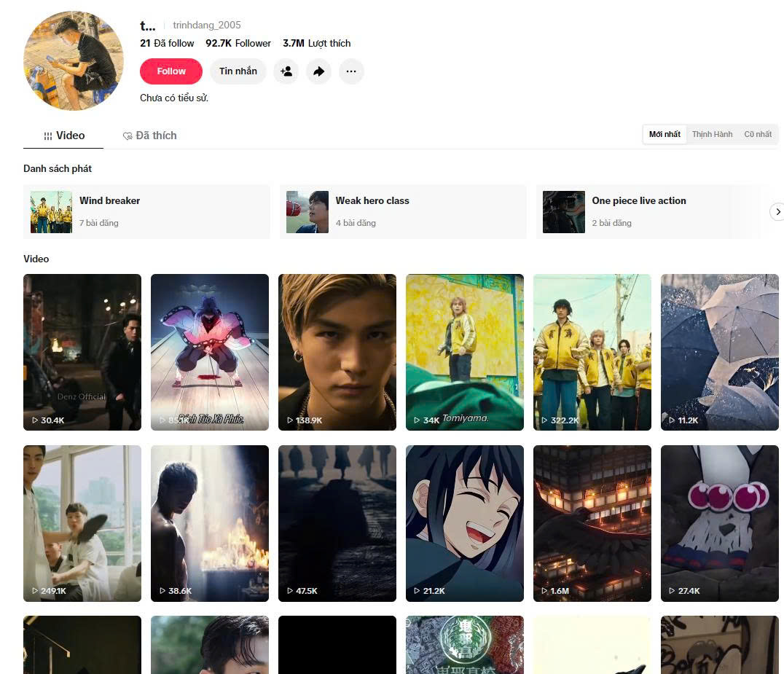This screenshot has height=674, width=784.
Task: Play the video with 47.5K views
Action: point(337,523)
